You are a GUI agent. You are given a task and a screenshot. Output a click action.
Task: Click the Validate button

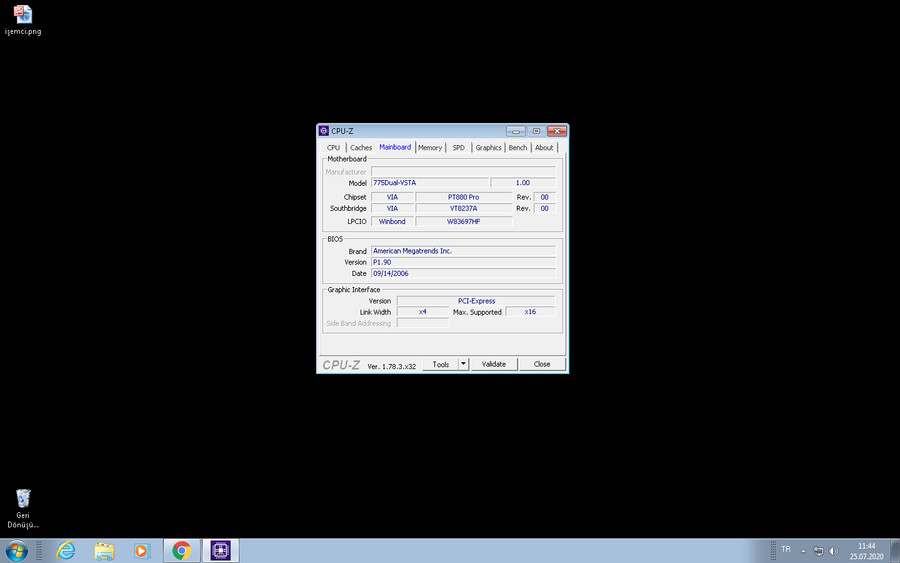click(494, 364)
